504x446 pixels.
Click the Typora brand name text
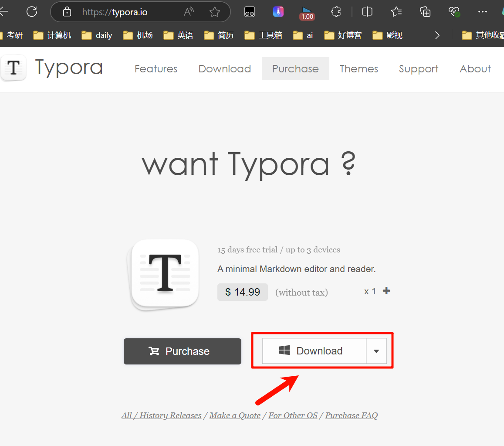(69, 68)
